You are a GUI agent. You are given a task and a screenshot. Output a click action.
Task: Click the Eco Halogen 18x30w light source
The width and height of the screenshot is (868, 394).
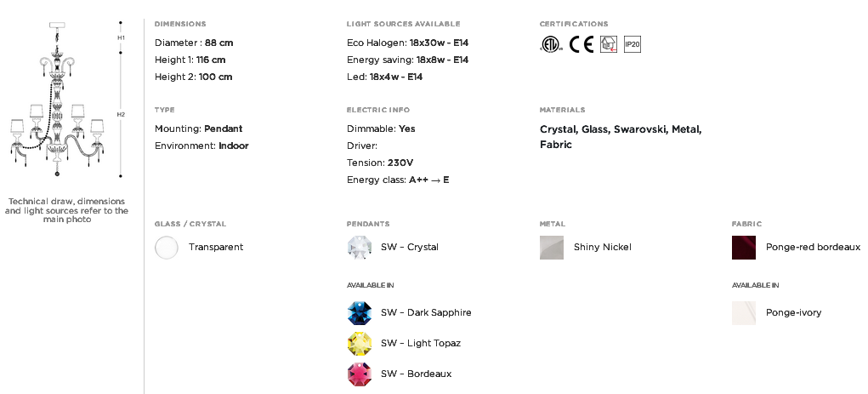[x=408, y=43]
